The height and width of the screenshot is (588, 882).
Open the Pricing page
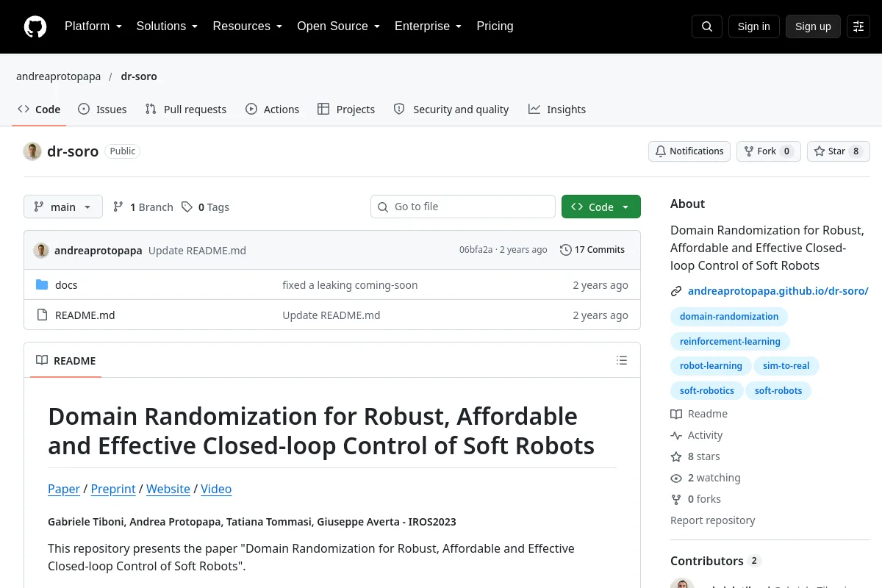coord(495,26)
